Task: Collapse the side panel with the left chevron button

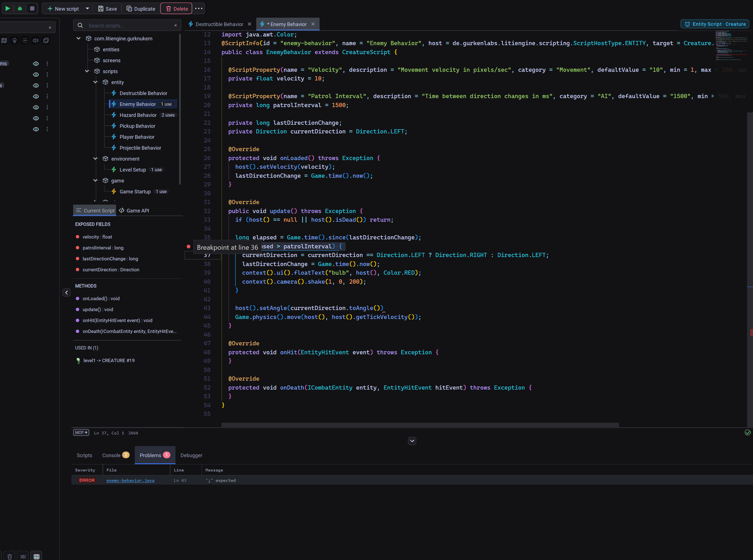Action: click(66, 293)
